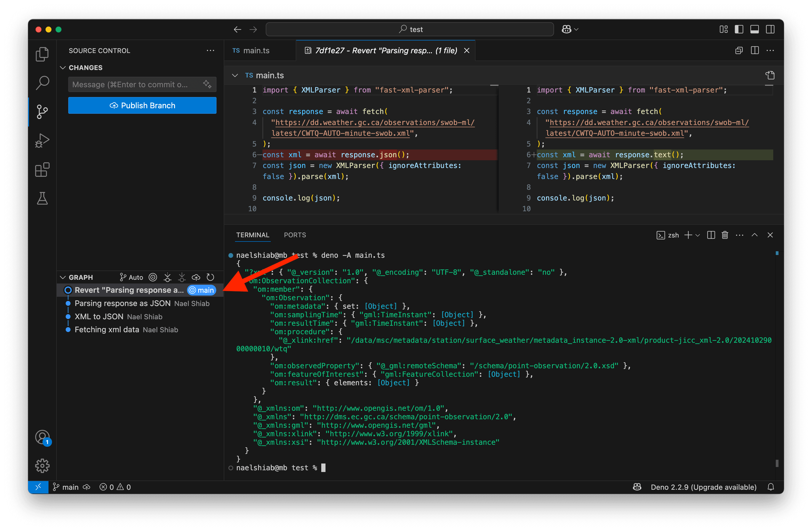Switch to the main.ts editor tab
The width and height of the screenshot is (812, 531).
[260, 50]
